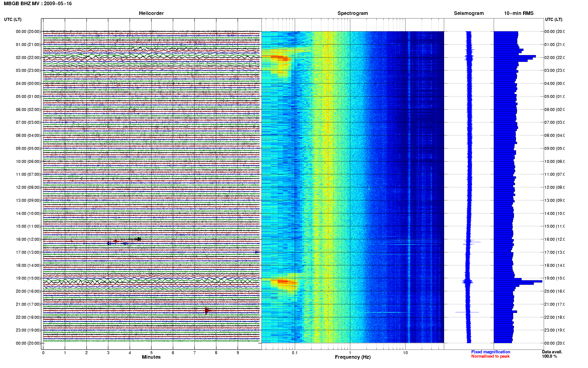Click the 'Spectrogram' panel heading
The height and width of the screenshot is (368, 588).
[353, 13]
